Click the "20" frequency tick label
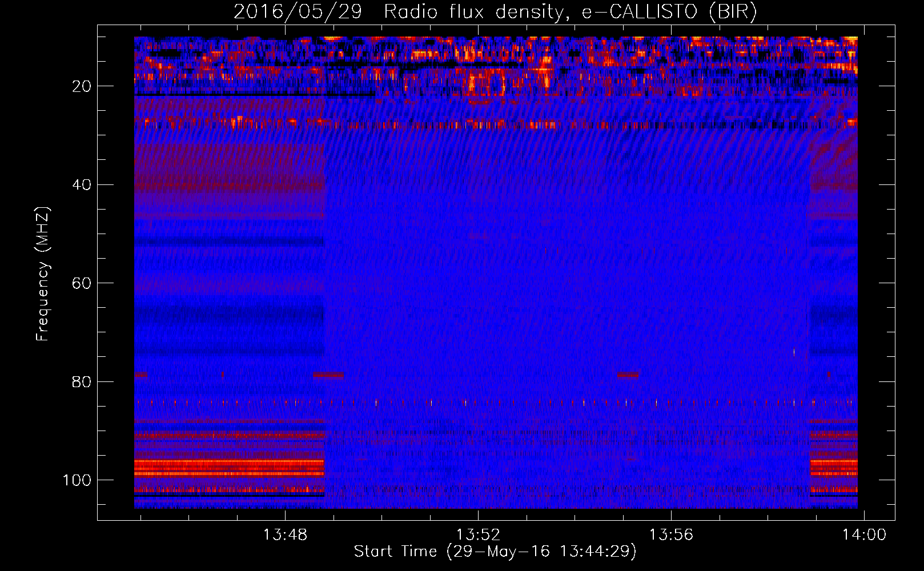This screenshot has height=571, width=924. point(82,86)
